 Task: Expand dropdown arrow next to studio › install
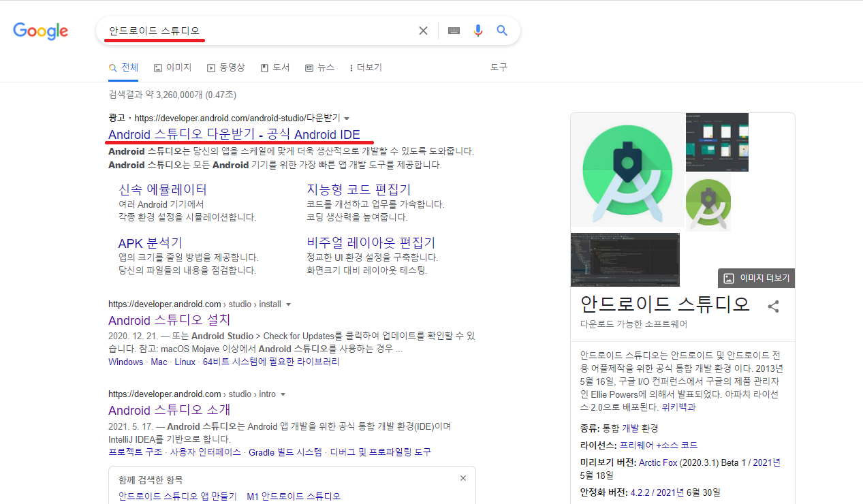(288, 304)
